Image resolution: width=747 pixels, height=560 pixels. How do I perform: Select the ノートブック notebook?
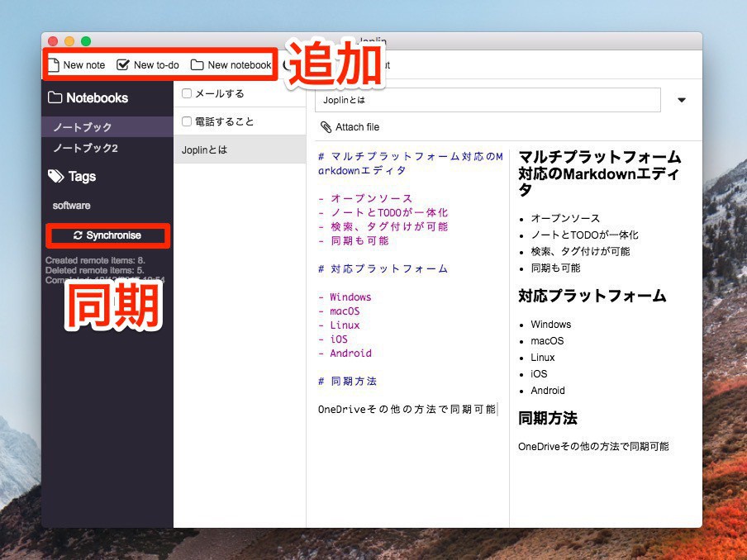(x=83, y=127)
